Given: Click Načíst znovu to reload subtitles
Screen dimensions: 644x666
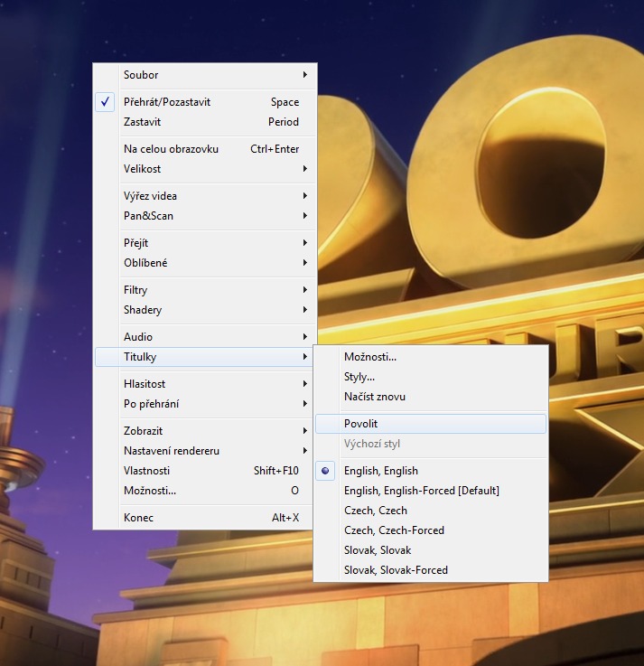Looking at the screenshot, I should point(431,397).
